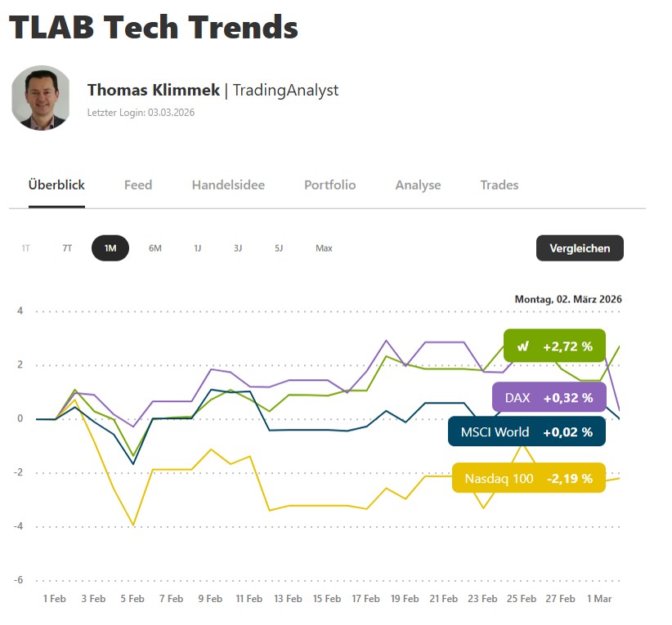The image size is (672, 625).
Task: Open the Feed tab
Action: point(138,185)
